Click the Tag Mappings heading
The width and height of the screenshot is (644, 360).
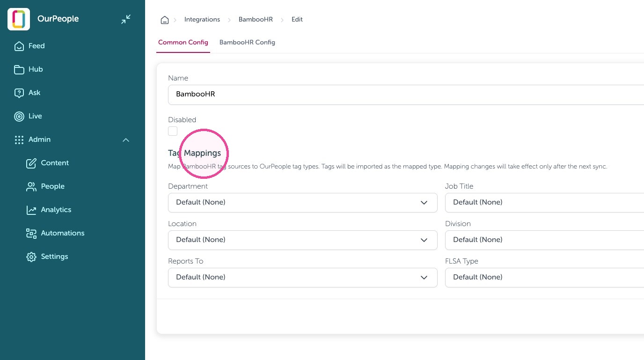(x=194, y=153)
